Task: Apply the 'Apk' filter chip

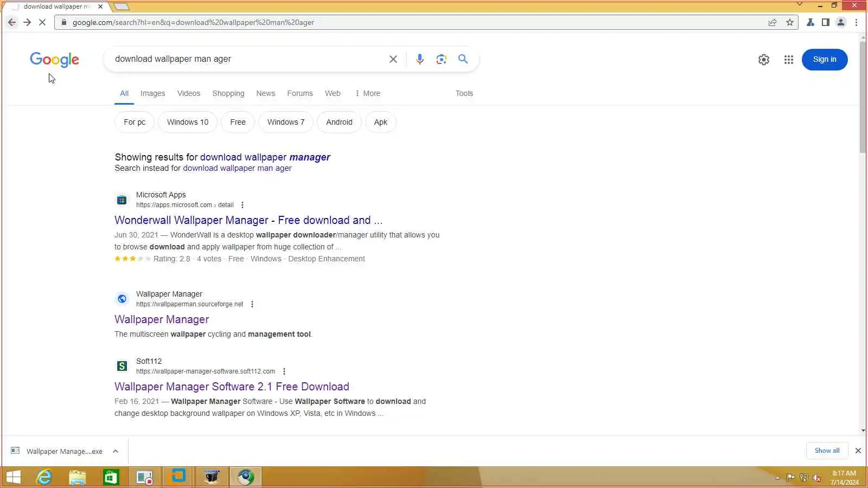Action: point(381,122)
